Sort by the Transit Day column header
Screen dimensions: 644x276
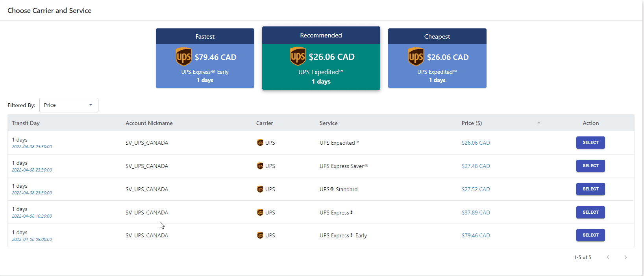[26, 123]
